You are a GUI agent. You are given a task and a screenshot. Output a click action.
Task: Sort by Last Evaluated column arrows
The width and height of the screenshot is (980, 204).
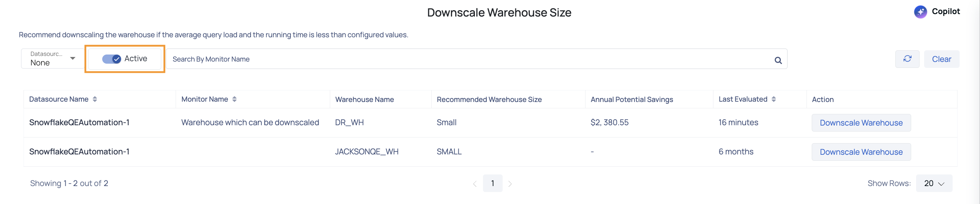point(773,99)
